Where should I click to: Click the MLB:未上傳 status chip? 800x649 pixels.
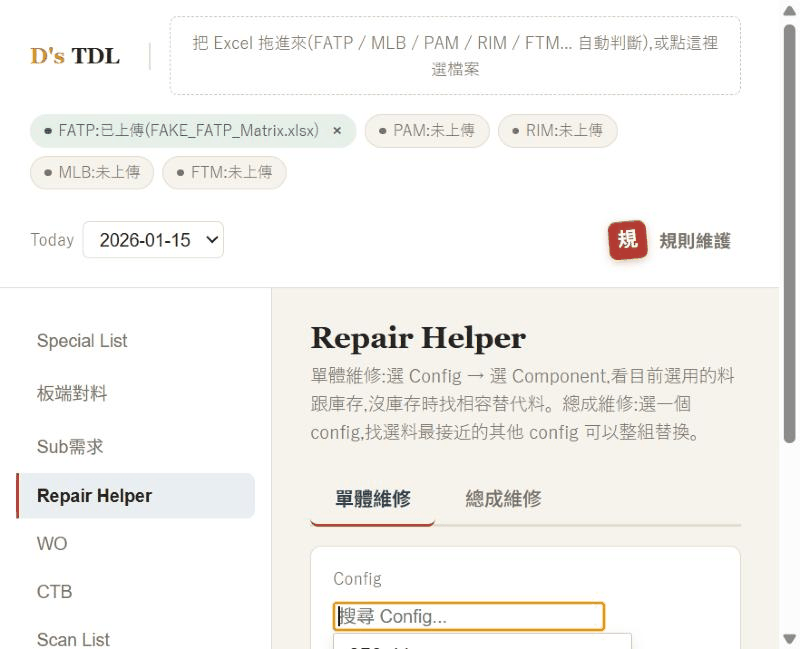(x=92, y=172)
